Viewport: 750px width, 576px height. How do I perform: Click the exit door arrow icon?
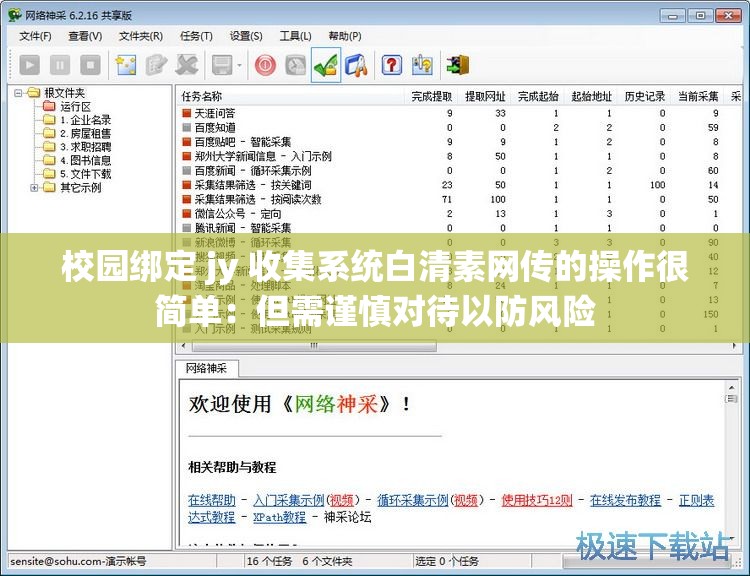(x=458, y=65)
